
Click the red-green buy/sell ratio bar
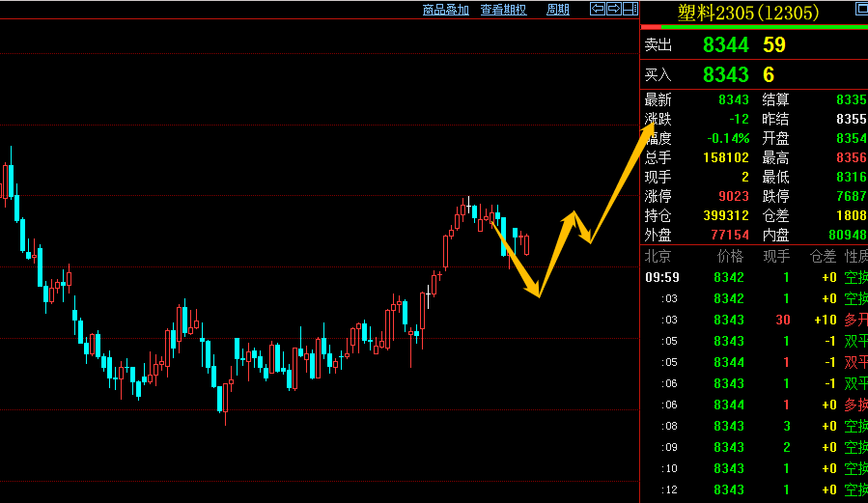(x=754, y=27)
